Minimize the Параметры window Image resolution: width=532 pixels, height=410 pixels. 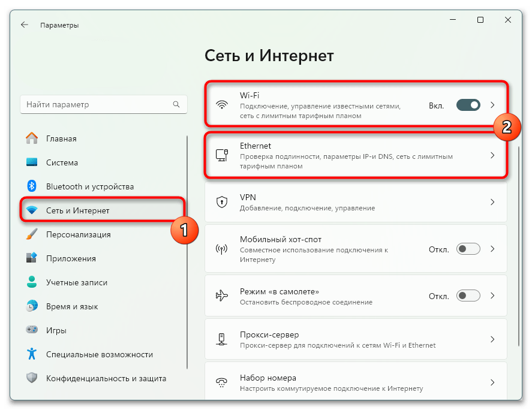tap(453, 20)
